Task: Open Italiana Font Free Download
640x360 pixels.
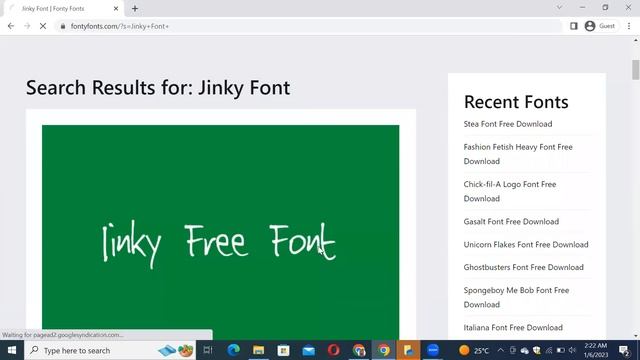Action: click(x=513, y=328)
